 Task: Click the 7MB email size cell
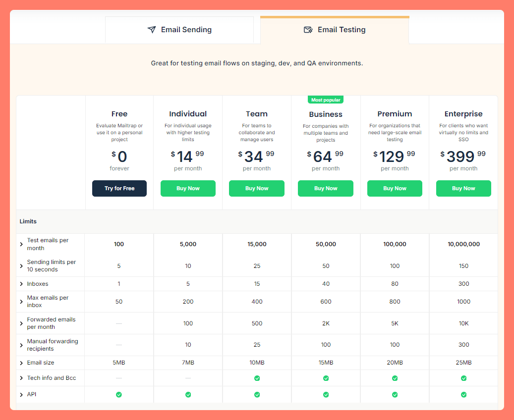click(188, 363)
